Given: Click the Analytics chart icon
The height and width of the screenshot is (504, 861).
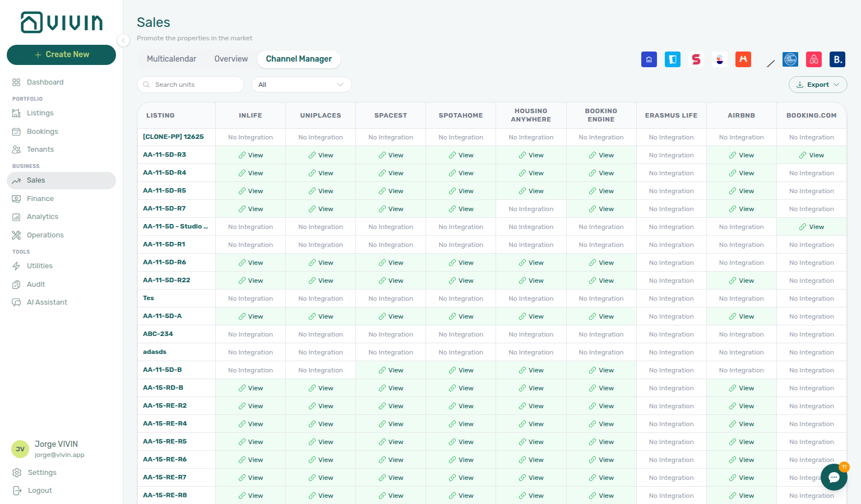Looking at the screenshot, I should (x=16, y=217).
